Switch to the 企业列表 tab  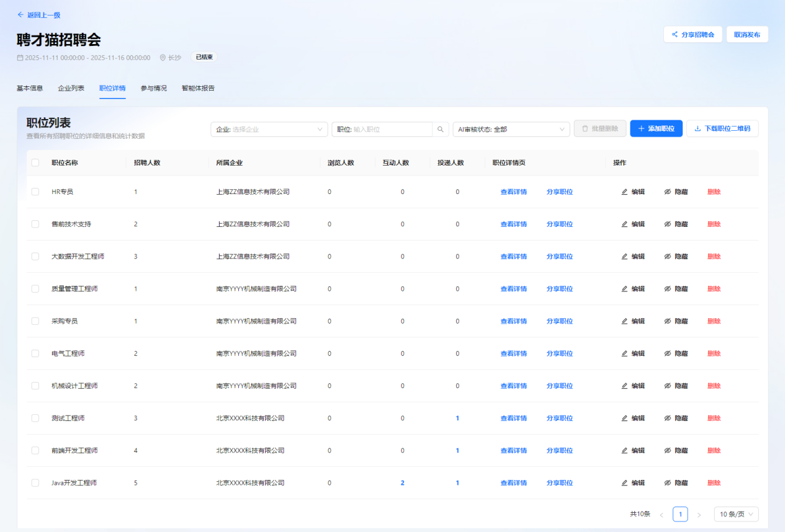(x=71, y=88)
